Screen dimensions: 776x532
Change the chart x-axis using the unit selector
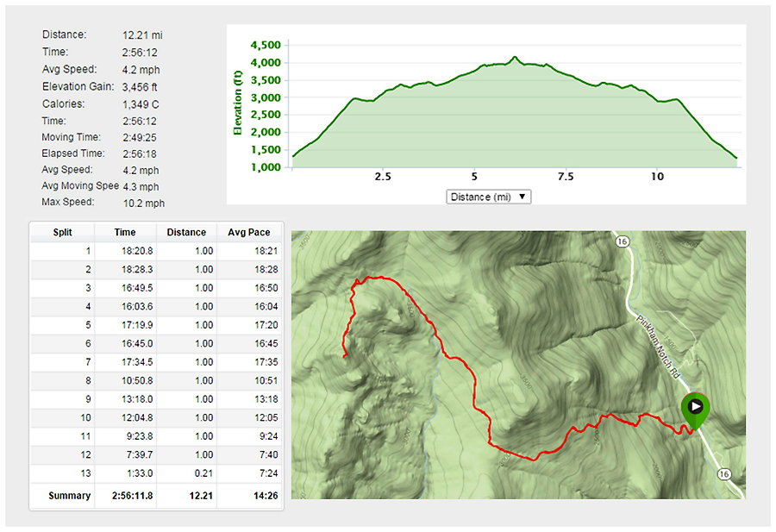488,197
